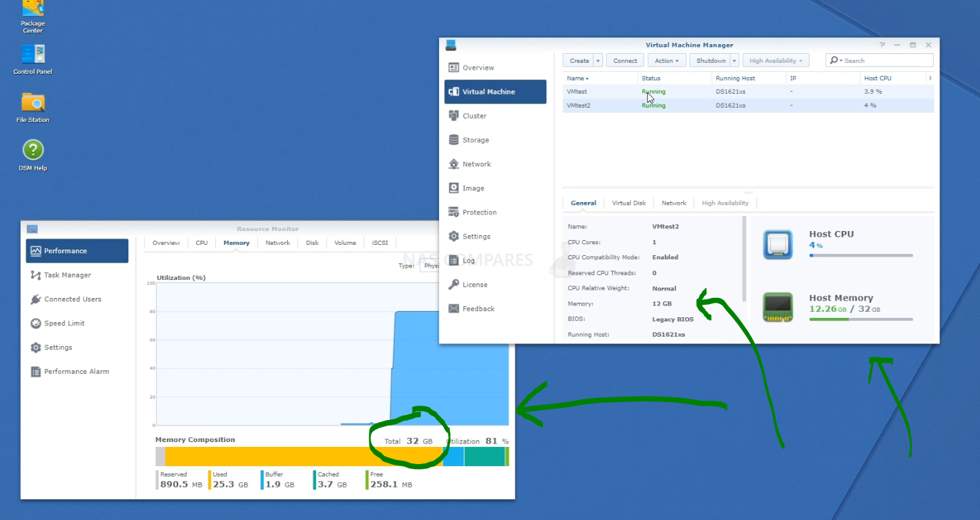This screenshot has width=980, height=520.
Task: Click the Host Memory usage bar
Action: coord(861,319)
